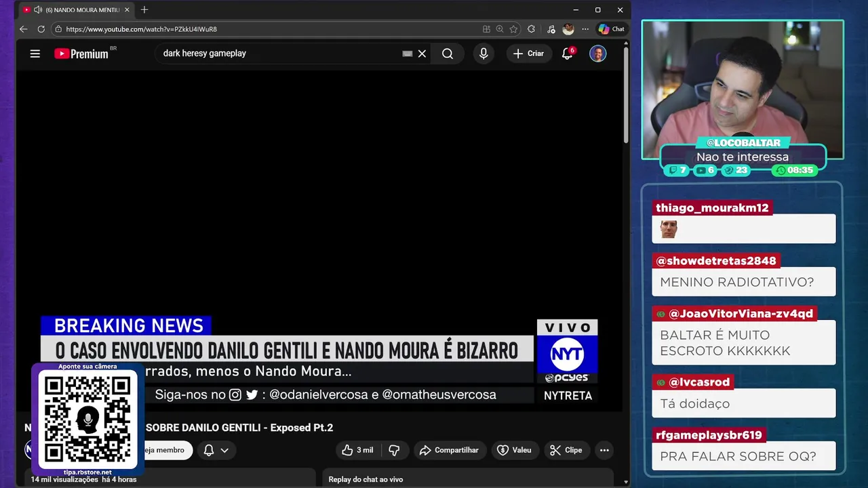Expand the notification bell dropdown chevron

point(224,450)
